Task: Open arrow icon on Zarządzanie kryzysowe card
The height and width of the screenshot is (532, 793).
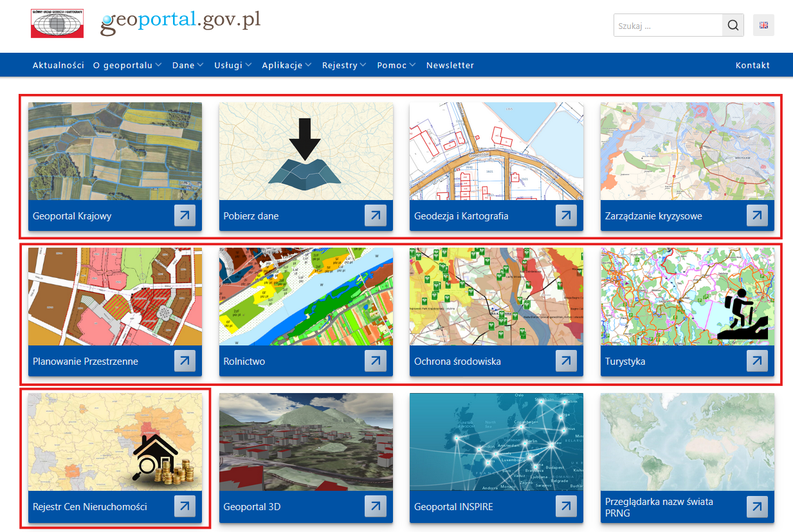Action: tap(758, 216)
